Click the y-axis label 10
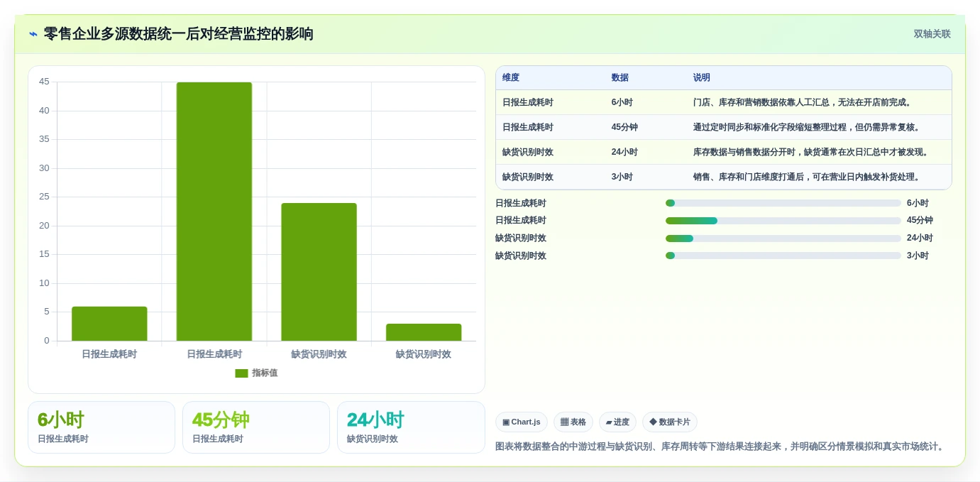The width and height of the screenshot is (980, 482). pos(44,283)
